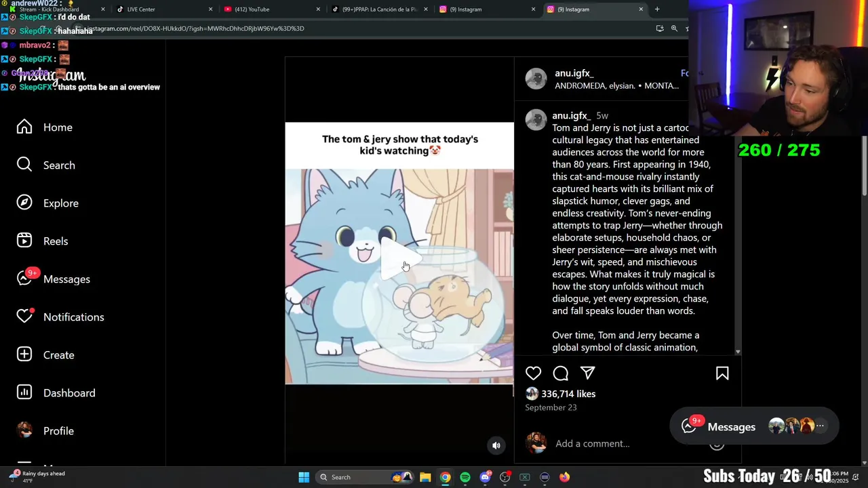Switch to the LIVE Center tab
Viewport: 868px width, 488px height.
[x=164, y=9]
